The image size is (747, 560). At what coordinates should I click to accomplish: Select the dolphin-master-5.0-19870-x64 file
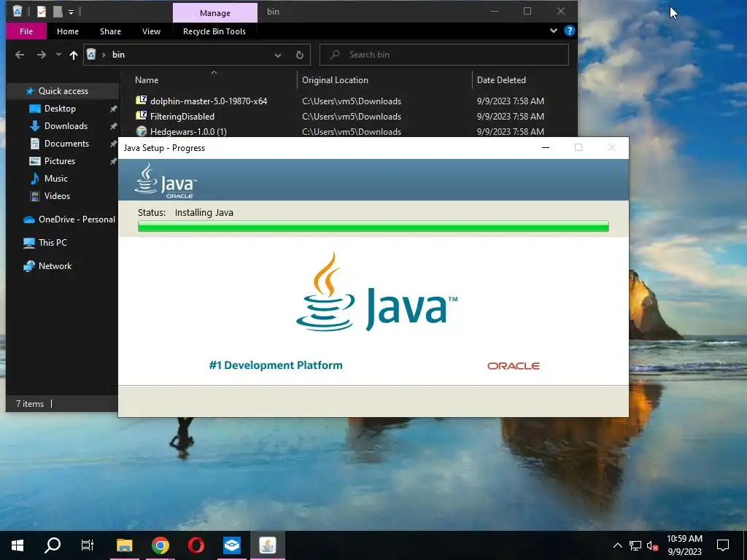(209, 101)
